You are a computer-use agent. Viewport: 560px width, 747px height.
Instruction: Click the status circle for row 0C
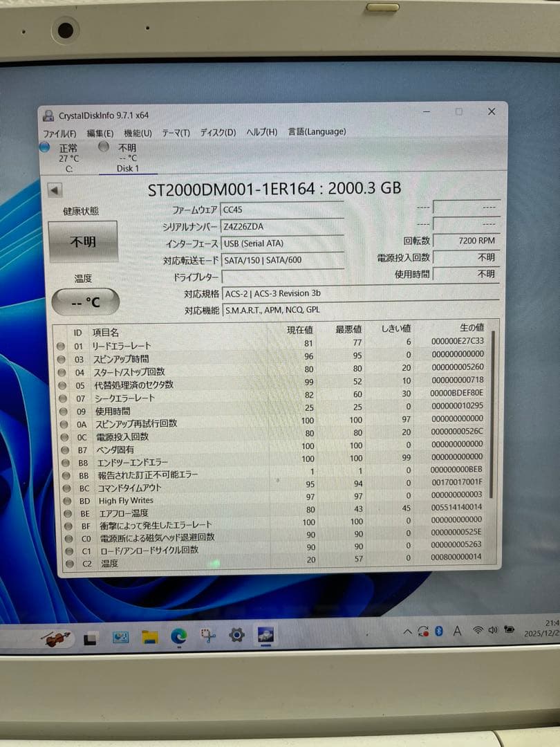click(65, 437)
